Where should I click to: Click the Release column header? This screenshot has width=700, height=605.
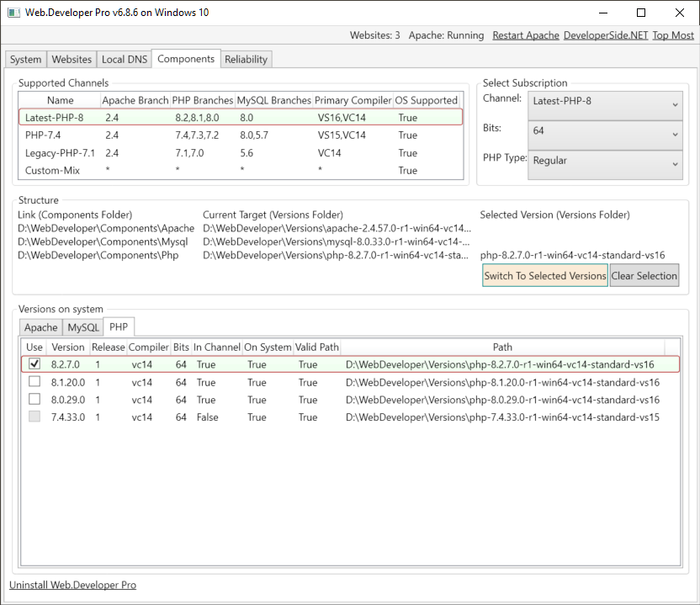(x=108, y=347)
